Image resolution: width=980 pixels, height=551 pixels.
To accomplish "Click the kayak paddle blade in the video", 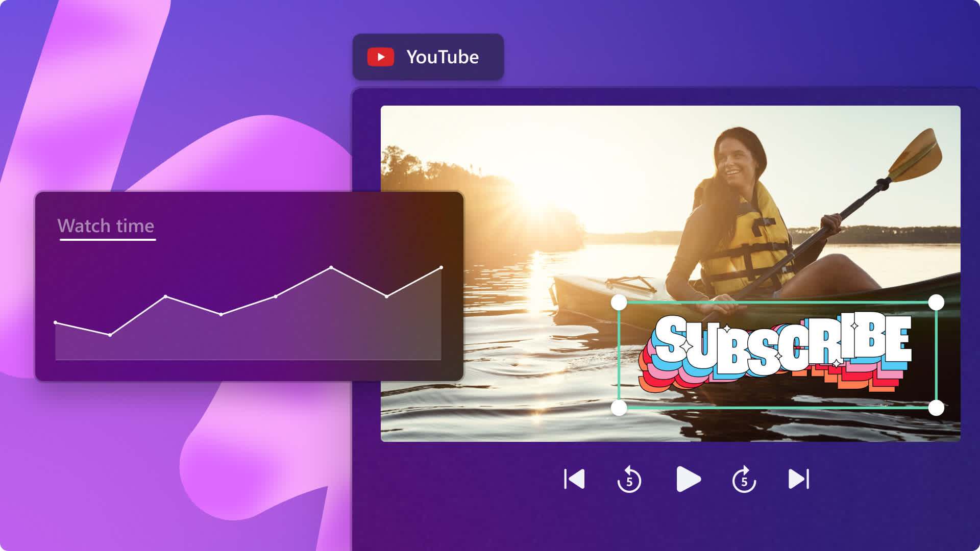I will pos(916,156).
